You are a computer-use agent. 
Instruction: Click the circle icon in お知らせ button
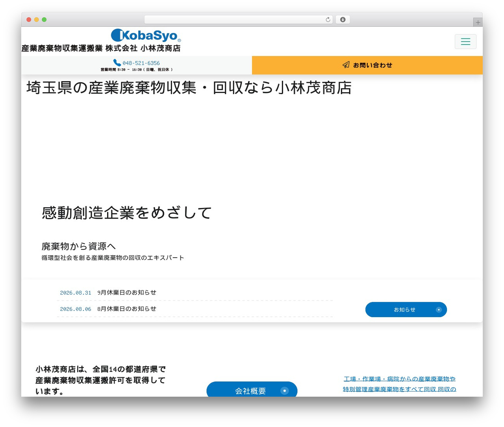439,310
